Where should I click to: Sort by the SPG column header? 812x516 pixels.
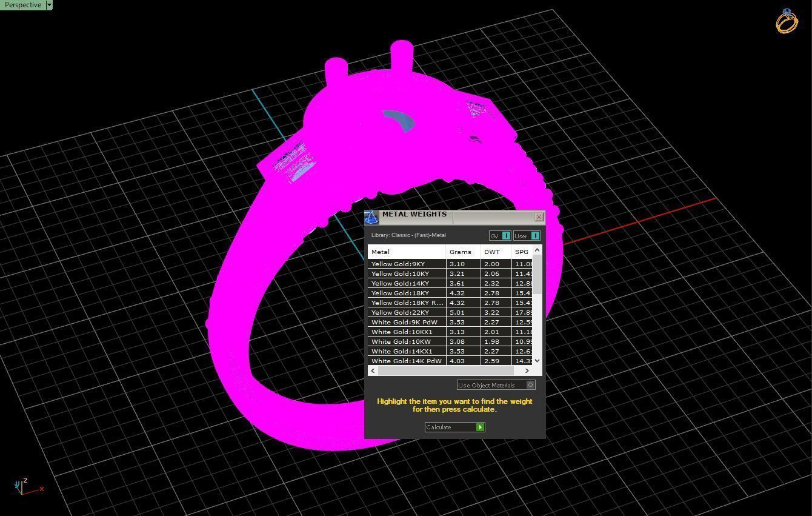522,252
